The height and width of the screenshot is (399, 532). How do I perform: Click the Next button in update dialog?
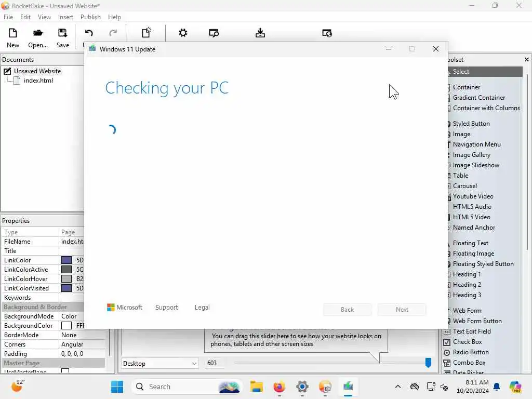coord(402,310)
